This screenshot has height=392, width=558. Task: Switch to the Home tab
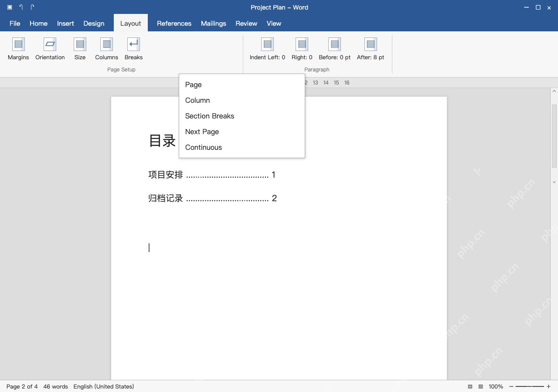click(38, 24)
